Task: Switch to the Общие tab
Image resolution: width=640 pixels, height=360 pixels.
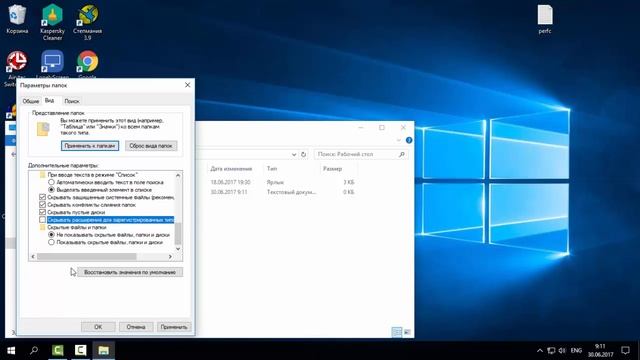Action: pyautogui.click(x=31, y=101)
